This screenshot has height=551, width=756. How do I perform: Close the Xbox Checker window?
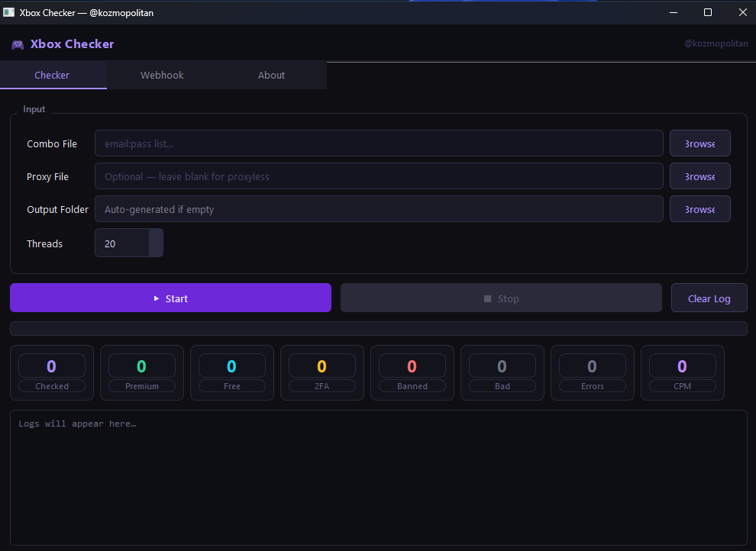click(x=742, y=12)
